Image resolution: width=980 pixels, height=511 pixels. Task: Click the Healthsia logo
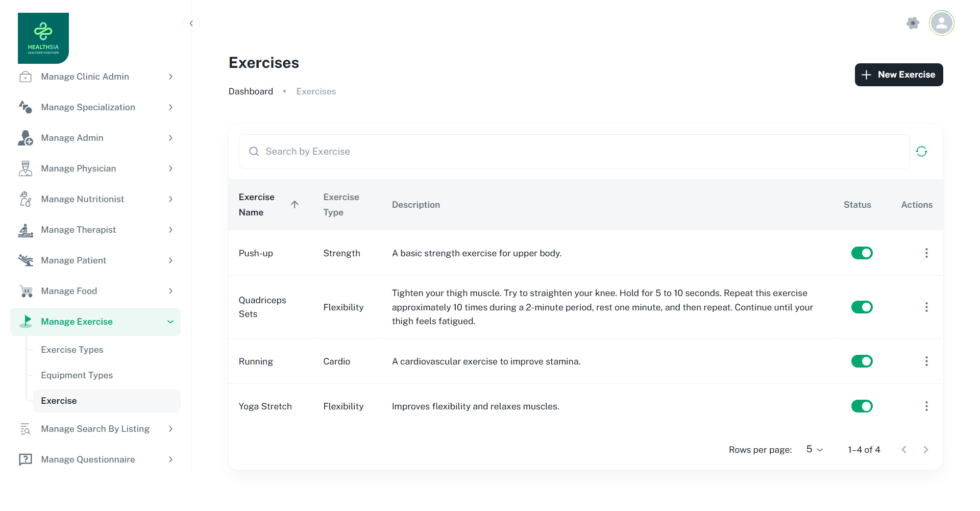coord(43,38)
